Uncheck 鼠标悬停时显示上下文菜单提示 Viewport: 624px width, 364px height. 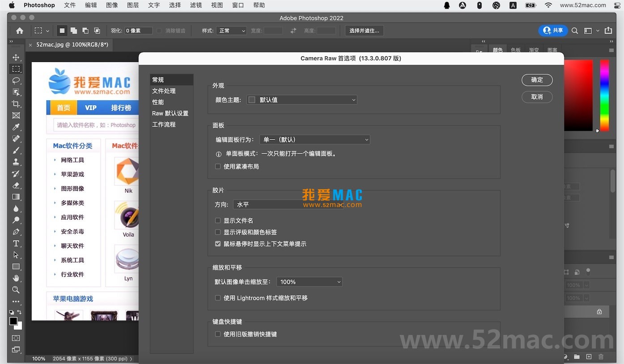click(x=218, y=244)
